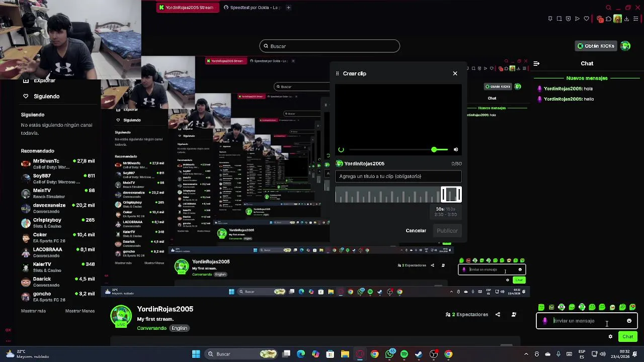Click the clip player loading/play icon
This screenshot has width=644, height=362.
[341, 150]
